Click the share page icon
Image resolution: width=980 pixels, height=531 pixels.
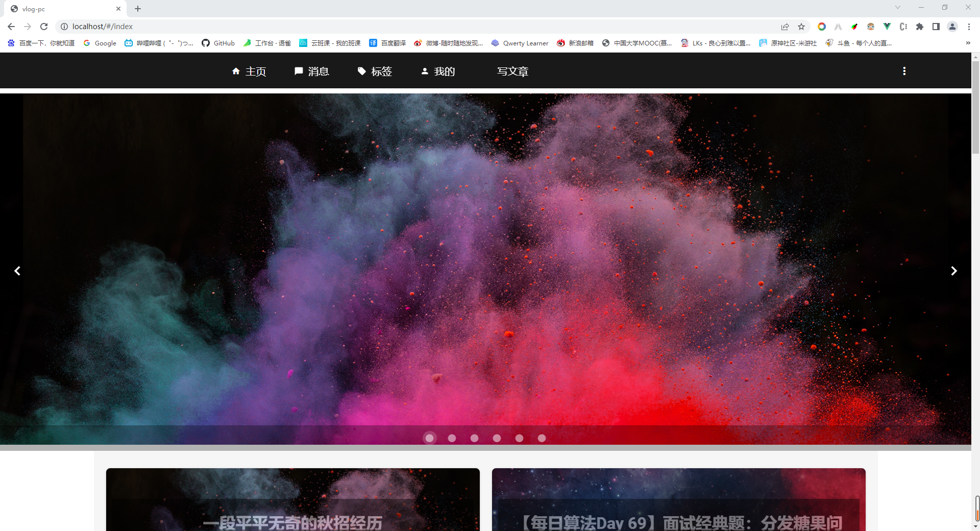pos(785,27)
